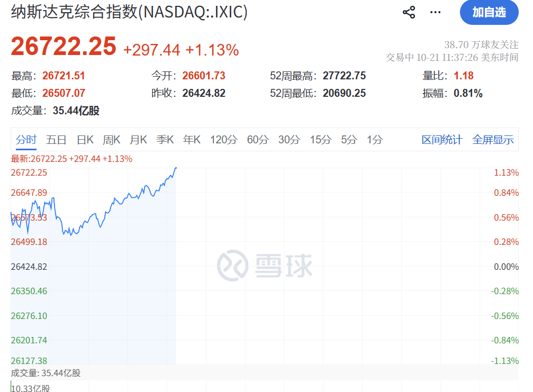Click the 今开 value 26601.73
533x392 pixels.
pos(204,76)
